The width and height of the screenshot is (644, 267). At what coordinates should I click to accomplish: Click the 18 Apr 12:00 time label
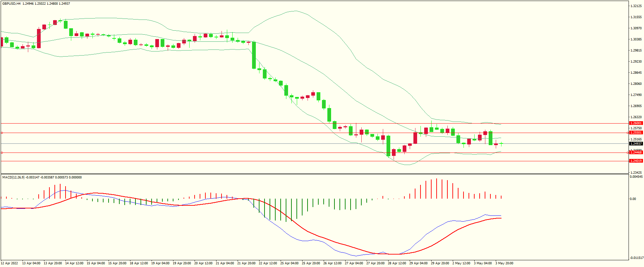139,263
